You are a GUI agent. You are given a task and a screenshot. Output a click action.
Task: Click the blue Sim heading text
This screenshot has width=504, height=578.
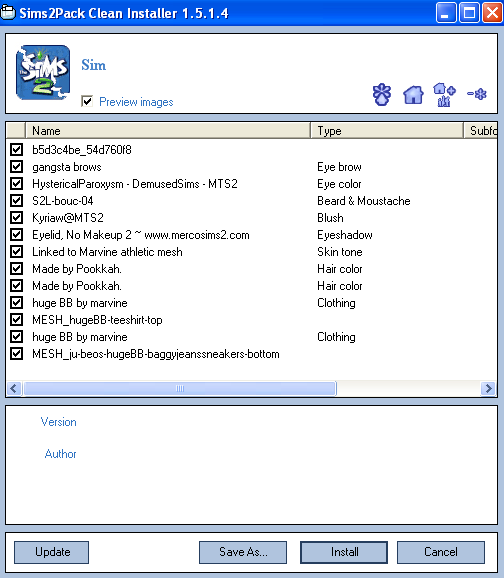94,65
